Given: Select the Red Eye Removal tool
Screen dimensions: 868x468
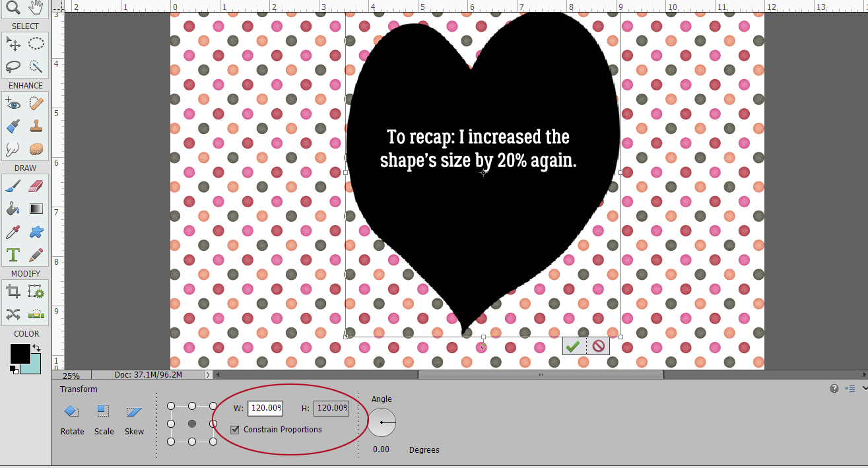Looking at the screenshot, I should 13,104.
